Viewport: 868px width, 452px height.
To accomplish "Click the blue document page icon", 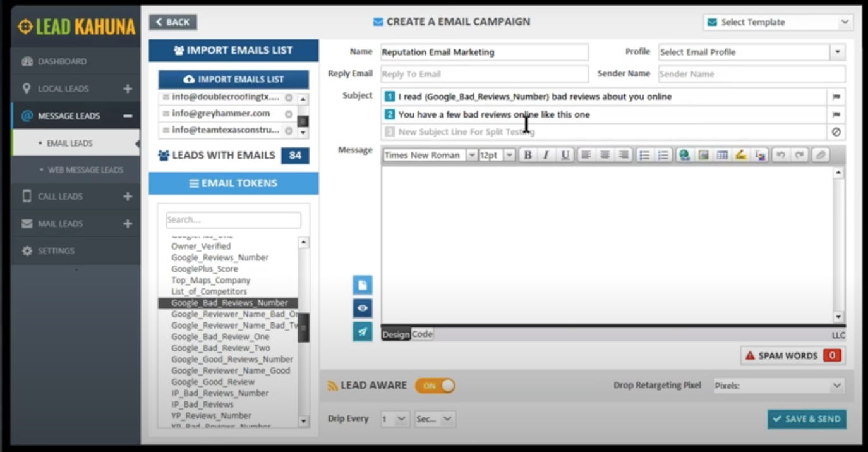I will pos(362,285).
